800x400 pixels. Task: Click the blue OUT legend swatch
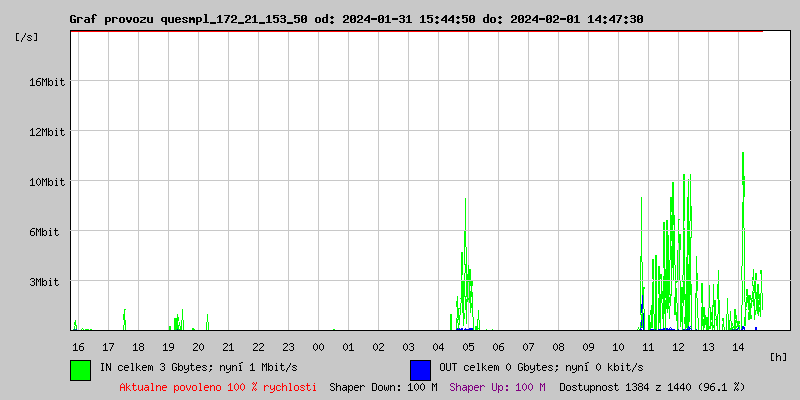point(420,369)
